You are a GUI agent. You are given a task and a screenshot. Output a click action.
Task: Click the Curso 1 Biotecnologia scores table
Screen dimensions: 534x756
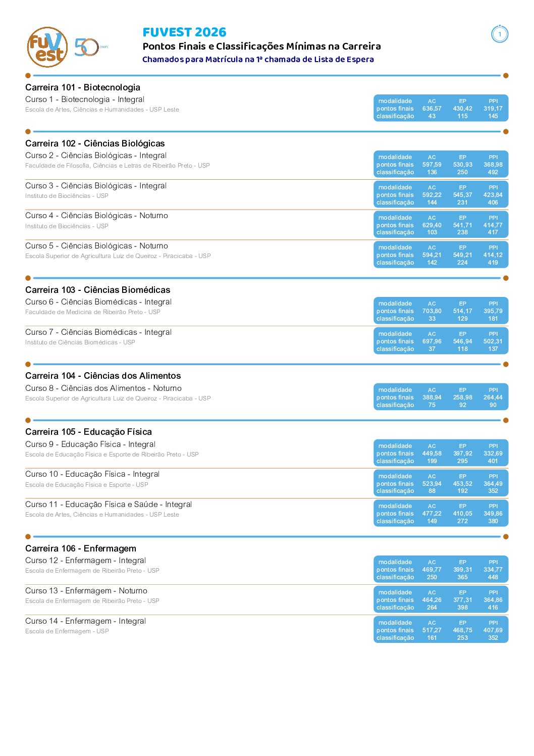(441, 108)
